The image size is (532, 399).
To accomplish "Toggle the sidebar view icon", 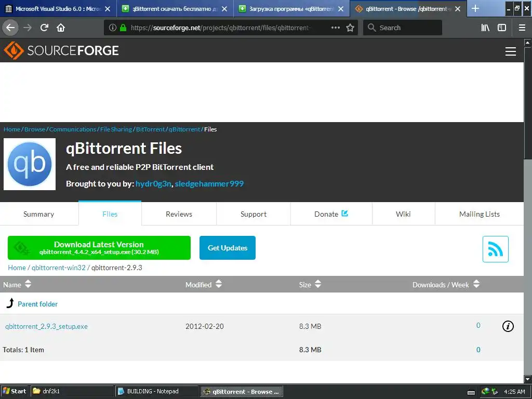I will pyautogui.click(x=502, y=28).
